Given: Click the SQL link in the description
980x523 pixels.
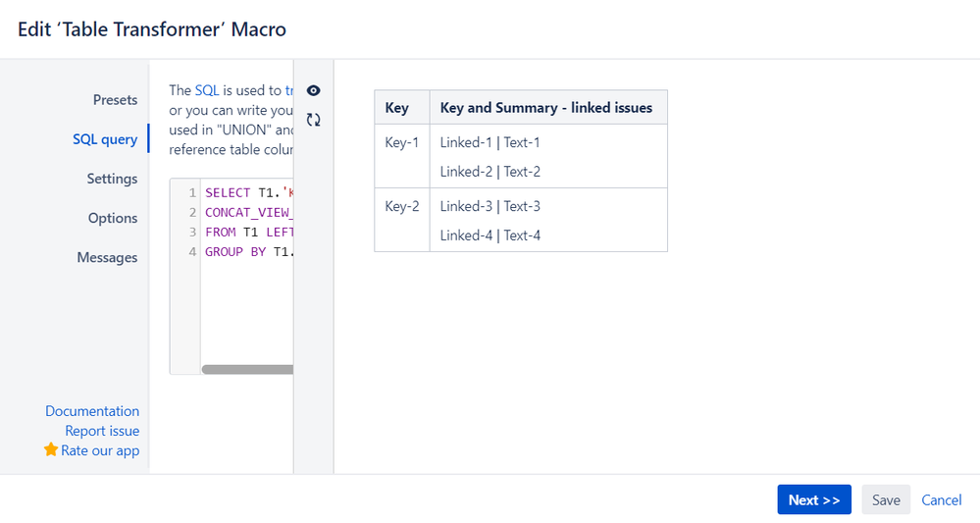Looking at the screenshot, I should coord(207,90).
